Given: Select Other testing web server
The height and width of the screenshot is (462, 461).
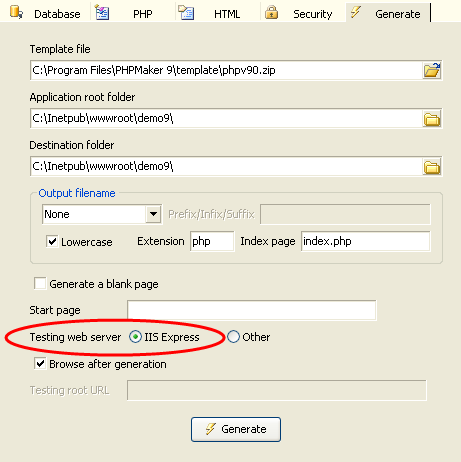Looking at the screenshot, I should click(233, 337).
